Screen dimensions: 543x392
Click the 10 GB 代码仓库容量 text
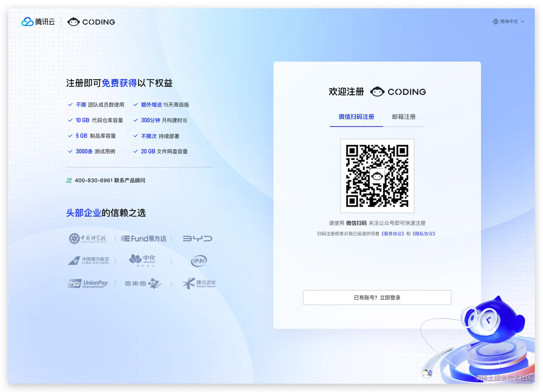point(99,120)
